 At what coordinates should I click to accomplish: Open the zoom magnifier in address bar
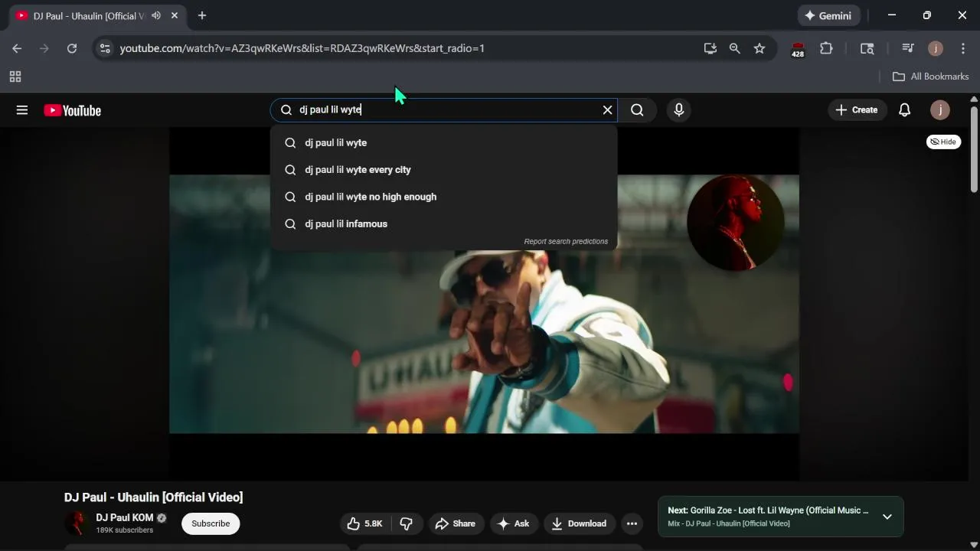pyautogui.click(x=735, y=48)
